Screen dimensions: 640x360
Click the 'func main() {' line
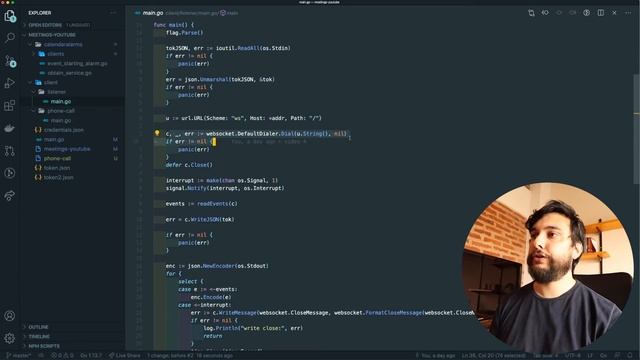tap(174, 25)
